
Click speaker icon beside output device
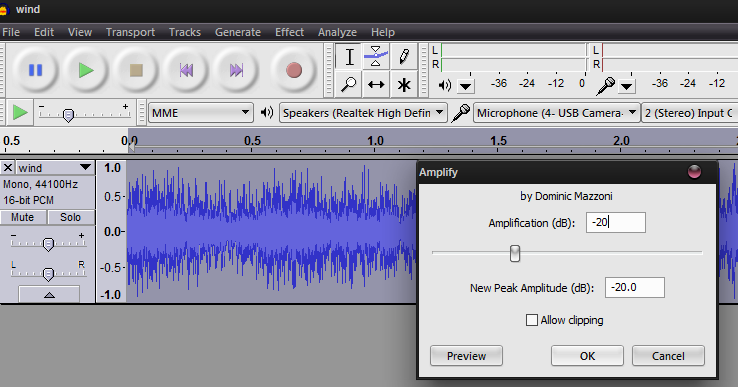267,113
